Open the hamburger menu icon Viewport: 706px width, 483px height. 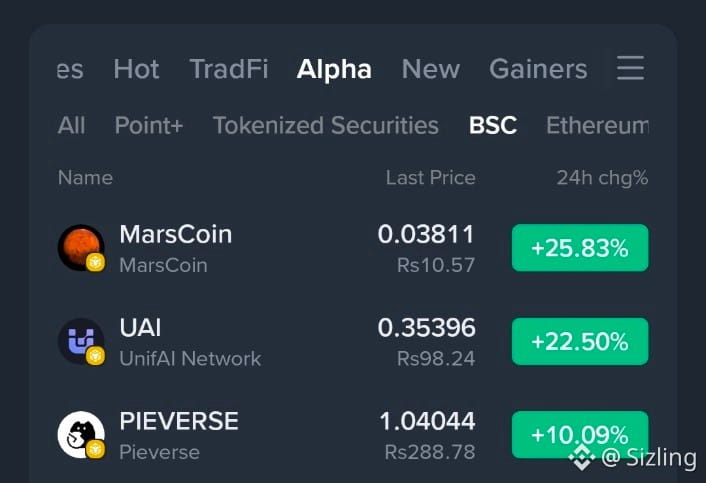[630, 68]
